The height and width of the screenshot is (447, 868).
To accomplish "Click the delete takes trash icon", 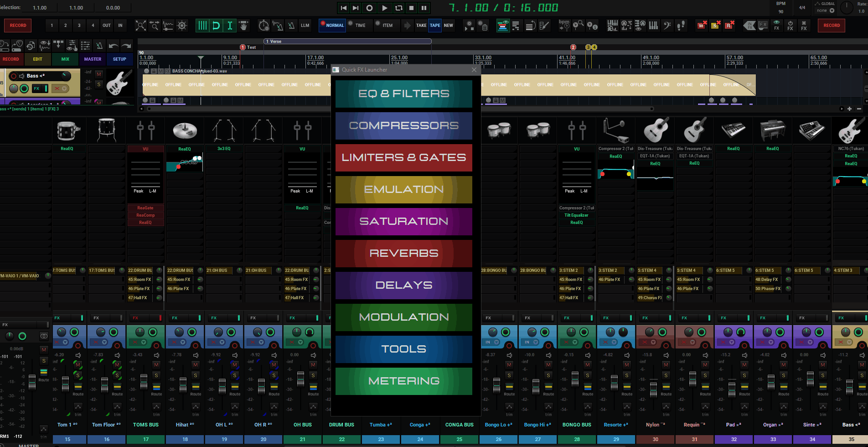I will (x=484, y=26).
